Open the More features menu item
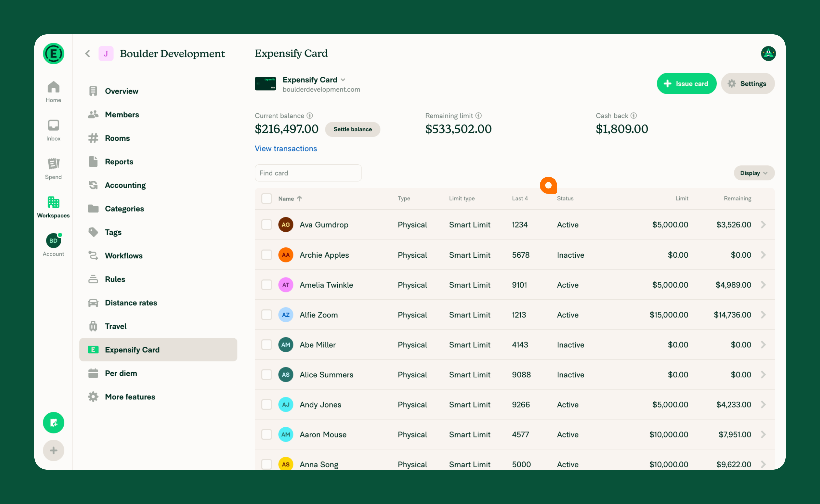Viewport: 820px width, 504px height. [158, 397]
